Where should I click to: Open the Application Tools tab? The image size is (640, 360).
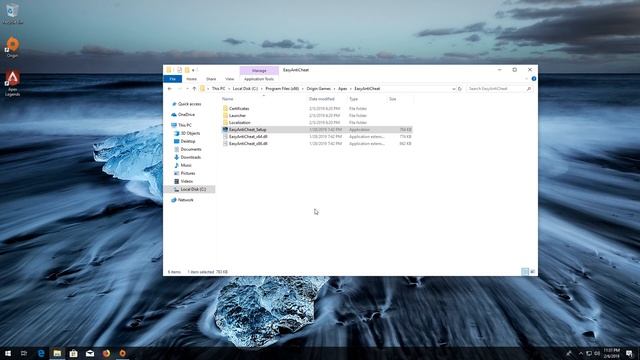pos(259,79)
